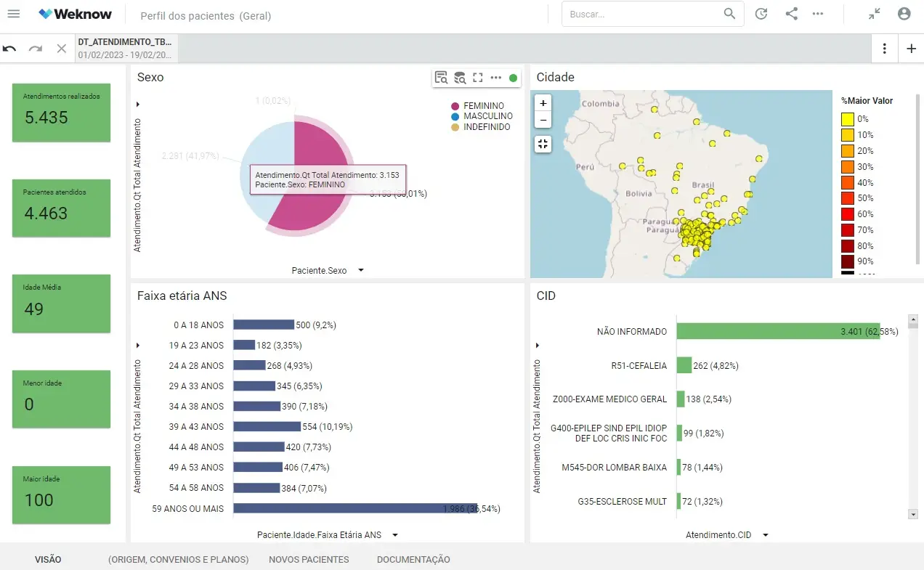Click the NÃO INFORMADO green bar

[778, 331]
